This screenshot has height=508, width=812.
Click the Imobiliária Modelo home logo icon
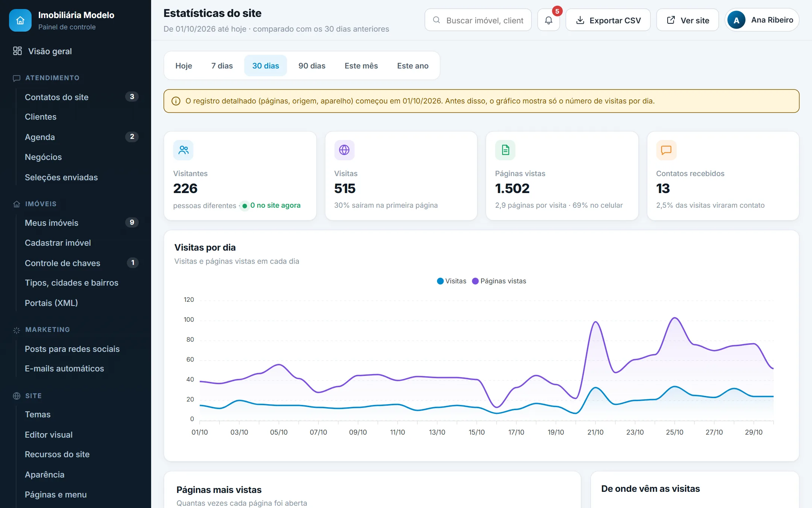20,20
